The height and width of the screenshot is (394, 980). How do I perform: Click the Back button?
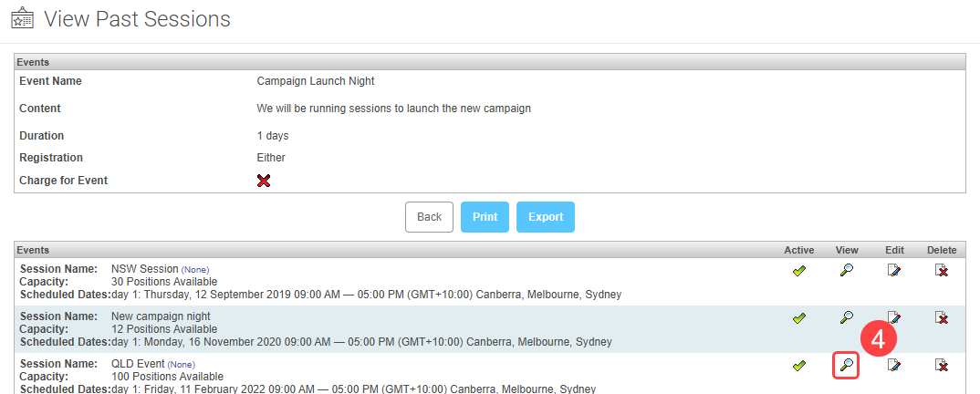click(x=429, y=217)
